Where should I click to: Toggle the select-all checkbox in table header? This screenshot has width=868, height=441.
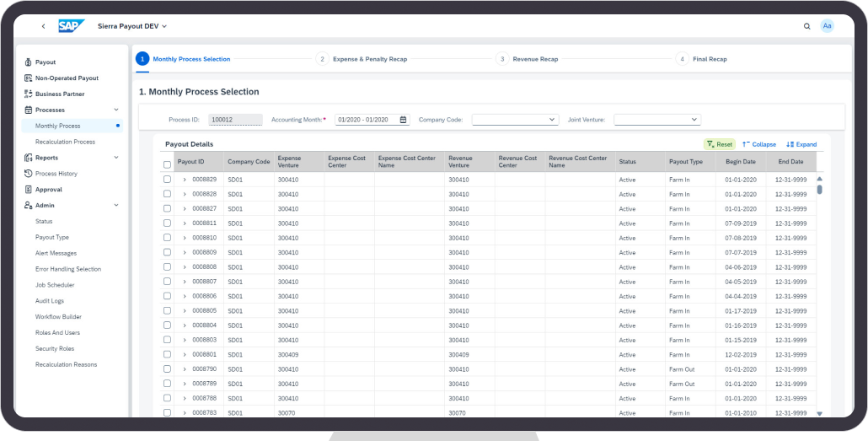tap(167, 164)
